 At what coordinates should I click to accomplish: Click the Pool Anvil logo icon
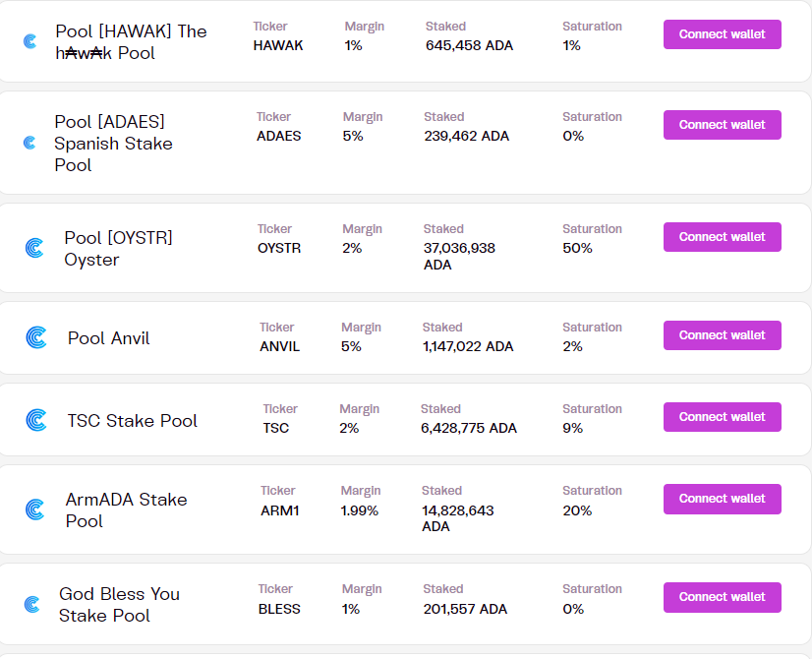[x=36, y=337]
